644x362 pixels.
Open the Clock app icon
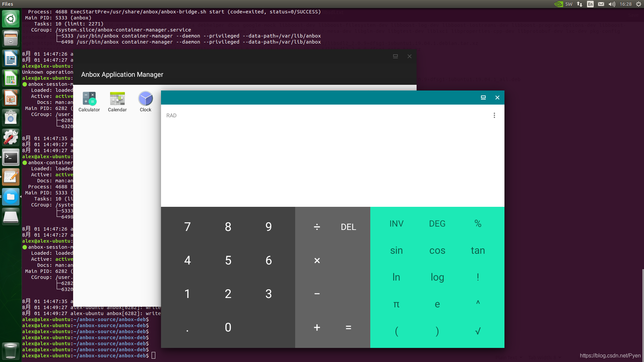pos(146,102)
